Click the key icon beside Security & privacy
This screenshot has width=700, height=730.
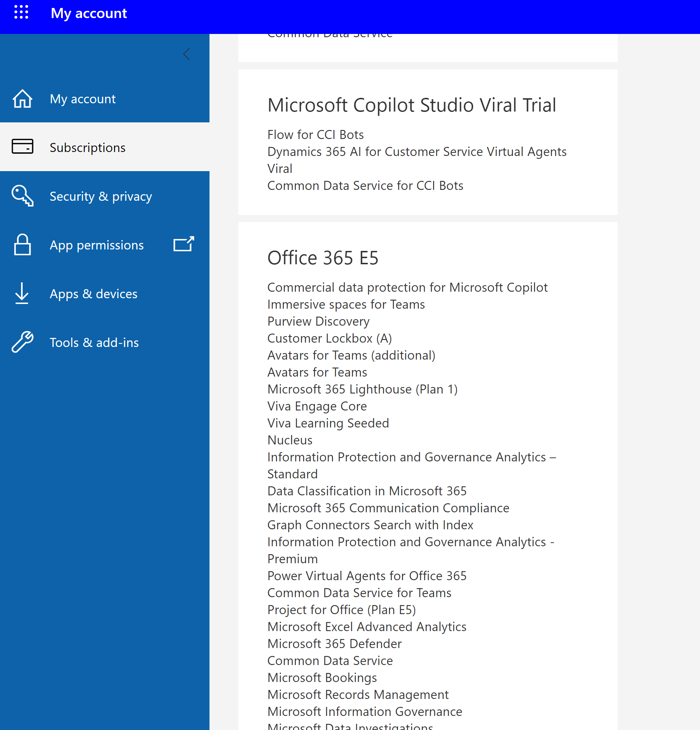22,196
